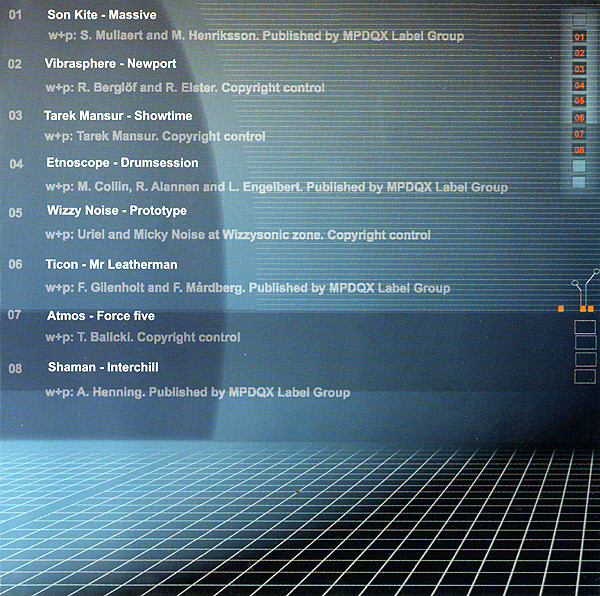Click the orange 05 track indicator box
This screenshot has width=600, height=596.
(x=579, y=101)
